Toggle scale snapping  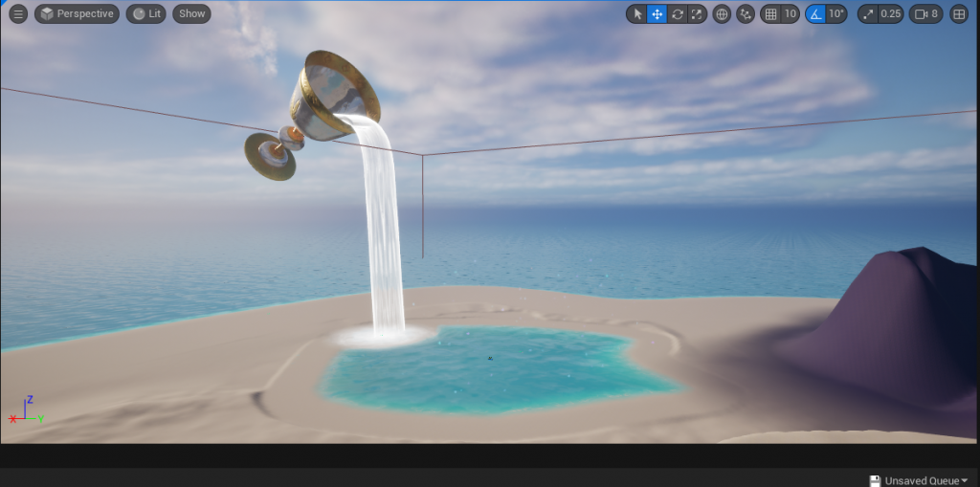[867, 13]
